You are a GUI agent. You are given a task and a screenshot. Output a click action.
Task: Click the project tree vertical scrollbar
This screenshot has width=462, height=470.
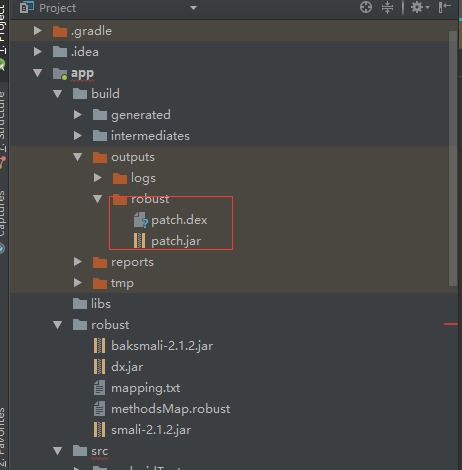click(453, 158)
